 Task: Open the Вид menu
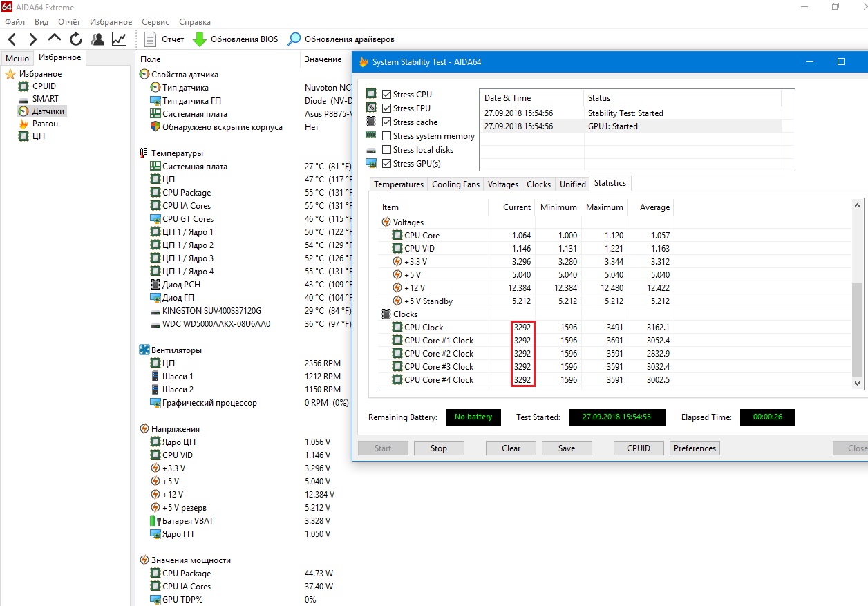[41, 22]
